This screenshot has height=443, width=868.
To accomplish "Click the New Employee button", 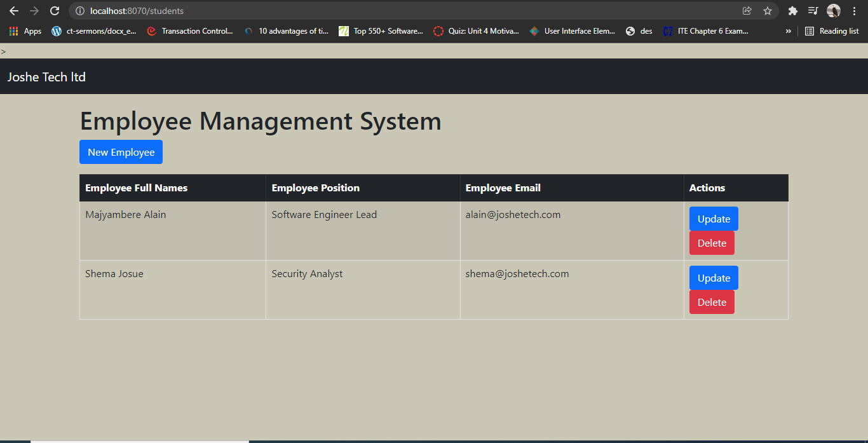I will click(121, 152).
